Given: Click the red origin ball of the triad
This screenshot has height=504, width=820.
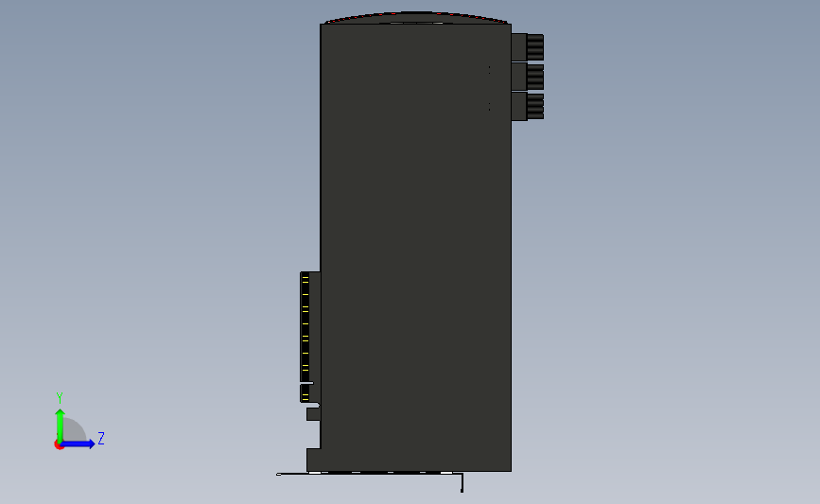Looking at the screenshot, I should click(x=59, y=445).
